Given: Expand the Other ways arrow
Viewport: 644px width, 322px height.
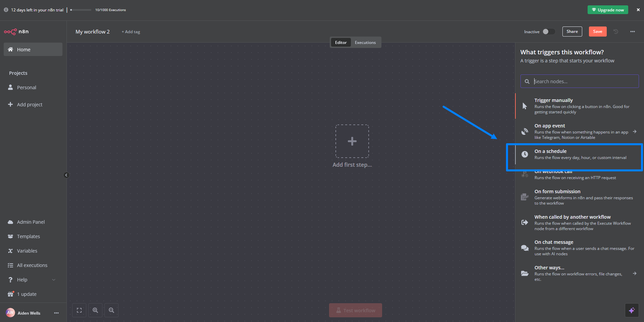Looking at the screenshot, I should [635, 273].
